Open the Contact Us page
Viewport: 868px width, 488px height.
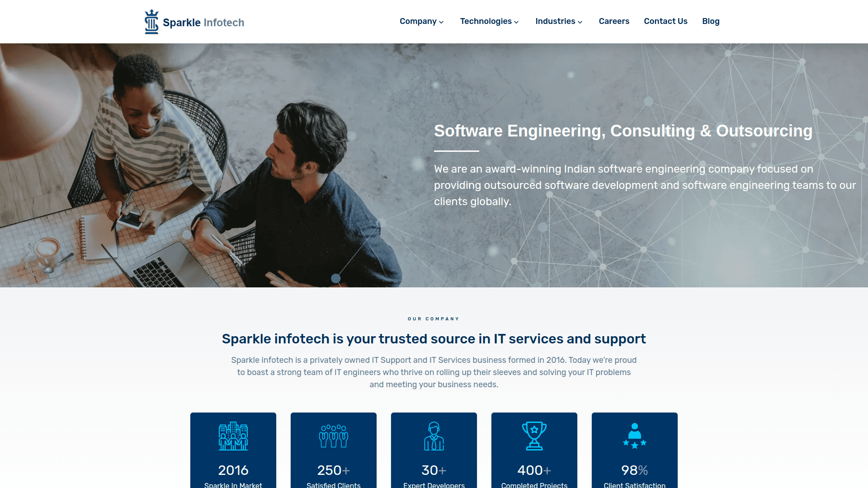[x=665, y=21]
